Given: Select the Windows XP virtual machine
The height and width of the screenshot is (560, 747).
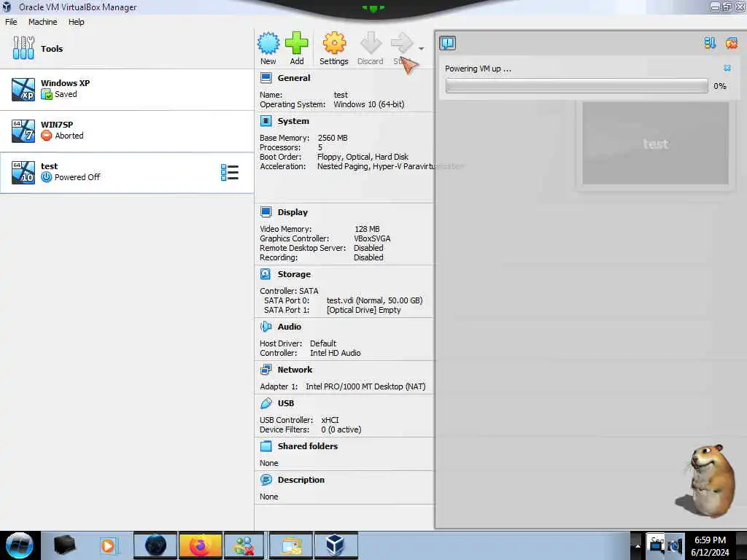Looking at the screenshot, I should (127, 89).
